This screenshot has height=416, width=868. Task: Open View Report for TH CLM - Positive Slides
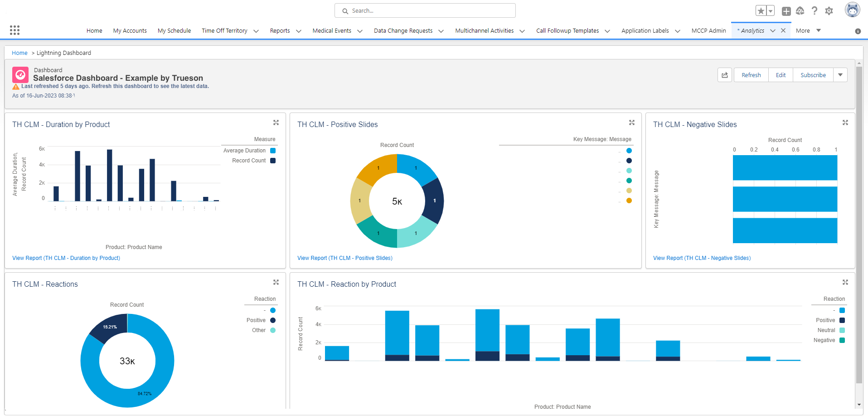344,258
